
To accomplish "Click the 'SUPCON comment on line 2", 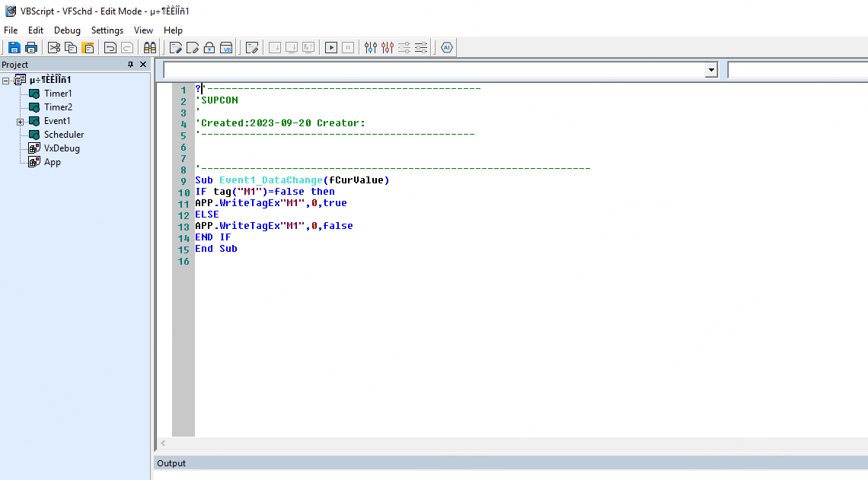I will click(217, 100).
